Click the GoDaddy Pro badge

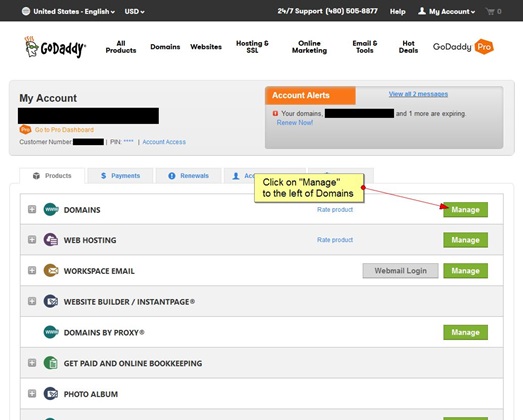point(463,47)
